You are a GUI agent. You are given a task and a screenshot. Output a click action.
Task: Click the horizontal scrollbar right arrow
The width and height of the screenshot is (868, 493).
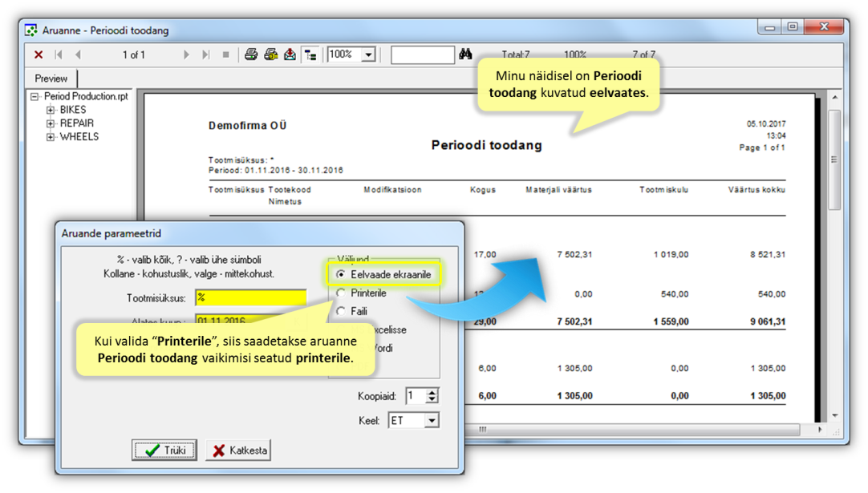[x=820, y=430]
